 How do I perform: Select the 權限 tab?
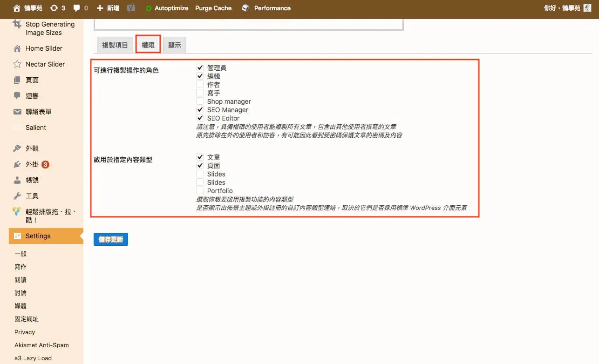point(148,45)
